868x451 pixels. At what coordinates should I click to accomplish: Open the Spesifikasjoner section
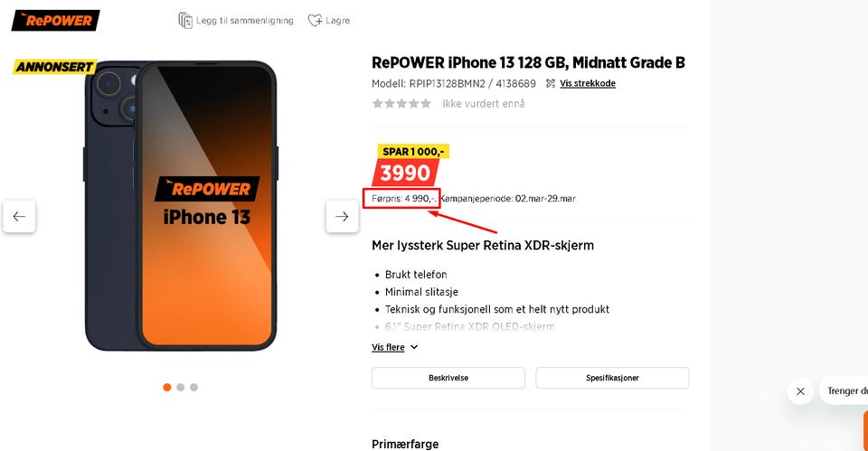[x=612, y=378]
